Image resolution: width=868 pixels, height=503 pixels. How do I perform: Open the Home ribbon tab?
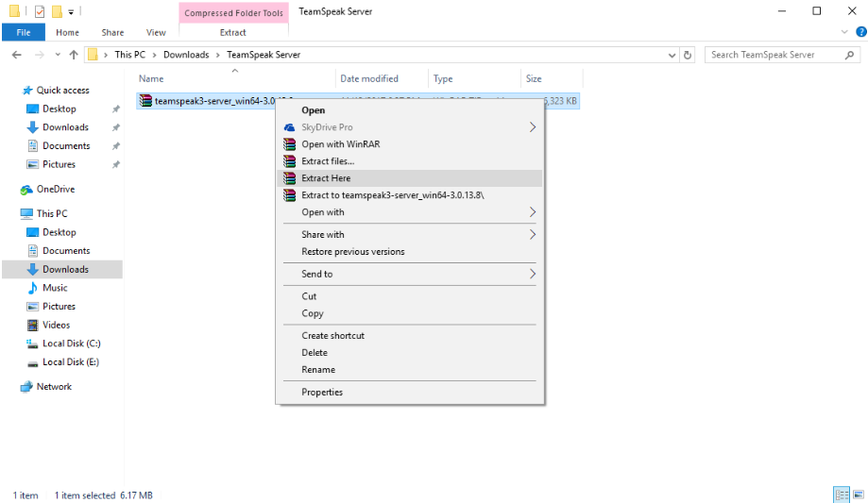[x=68, y=32]
